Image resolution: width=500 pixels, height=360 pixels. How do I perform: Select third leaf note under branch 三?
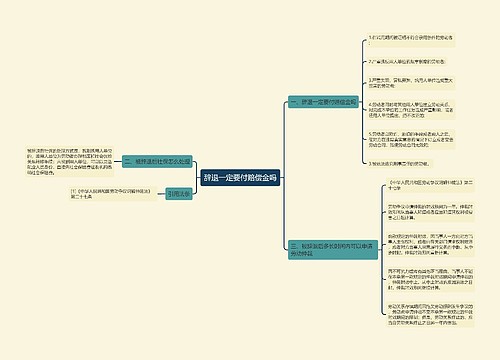tap(430, 245)
